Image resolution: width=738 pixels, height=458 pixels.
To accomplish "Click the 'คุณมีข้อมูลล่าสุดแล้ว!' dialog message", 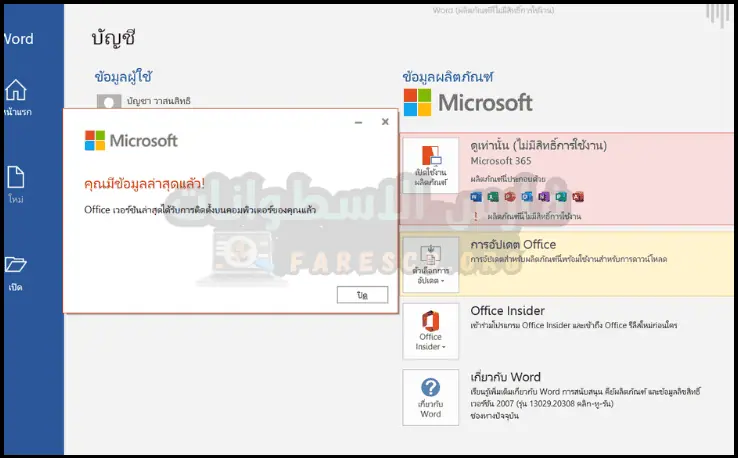I will 144,183.
